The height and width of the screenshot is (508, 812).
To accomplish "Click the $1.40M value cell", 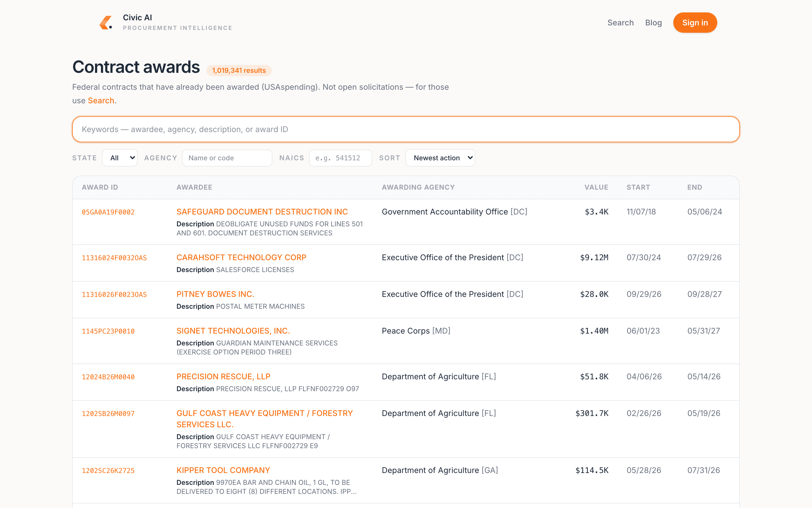I will point(594,330).
